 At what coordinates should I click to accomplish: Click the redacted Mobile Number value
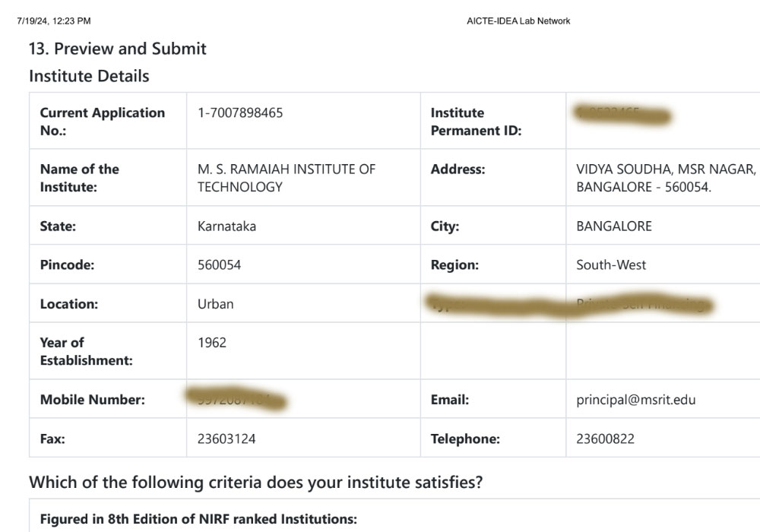coord(236,399)
